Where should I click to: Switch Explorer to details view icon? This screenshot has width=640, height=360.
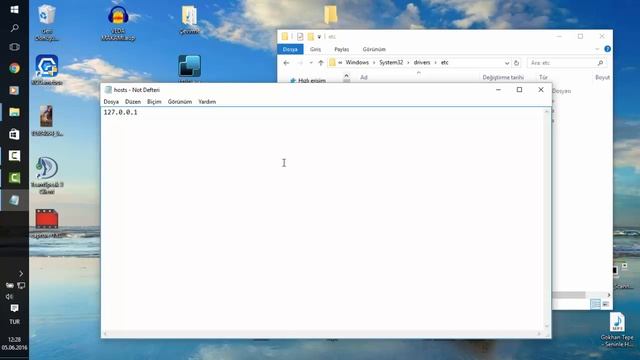596,304
